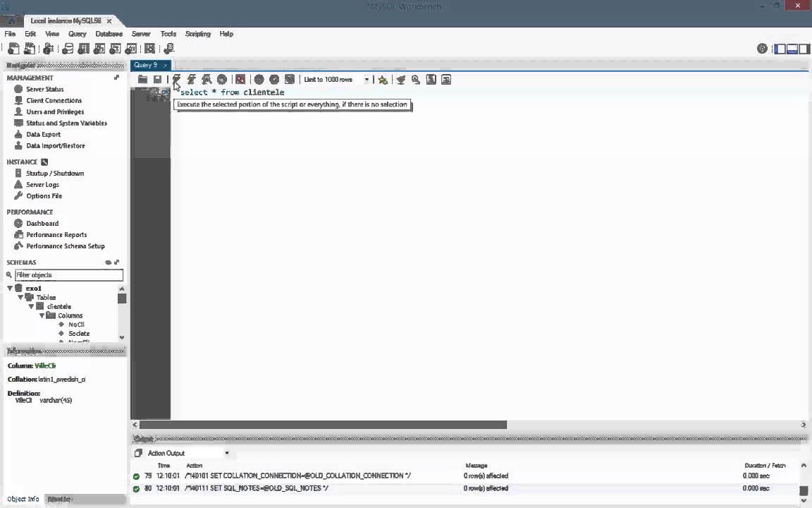The width and height of the screenshot is (812, 508).
Task: Click the search table data icon
Action: pyautogui.click(x=149, y=49)
